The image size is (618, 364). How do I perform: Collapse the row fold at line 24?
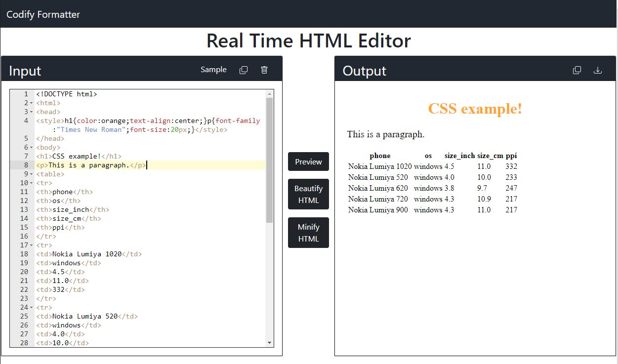coord(30,307)
